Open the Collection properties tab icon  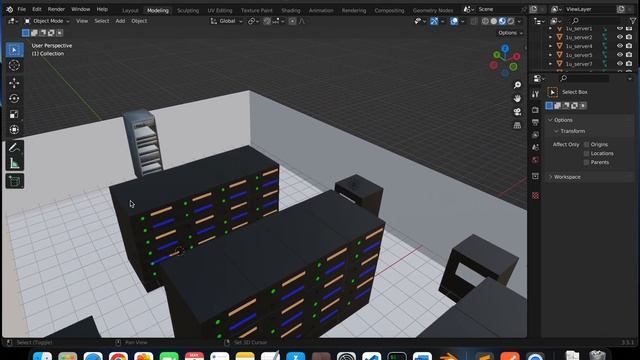tap(536, 176)
